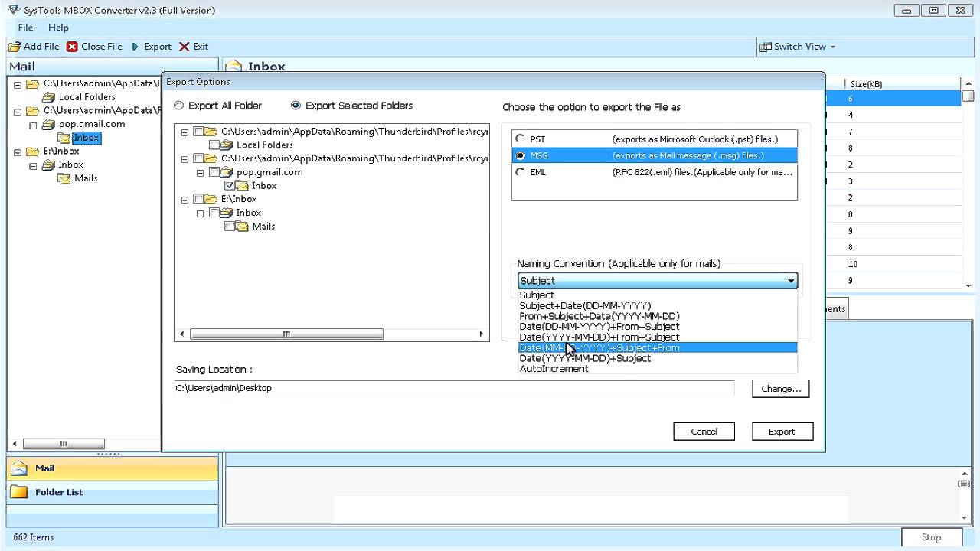Select Export Selected Folders radio button
980x551 pixels.
coord(296,106)
